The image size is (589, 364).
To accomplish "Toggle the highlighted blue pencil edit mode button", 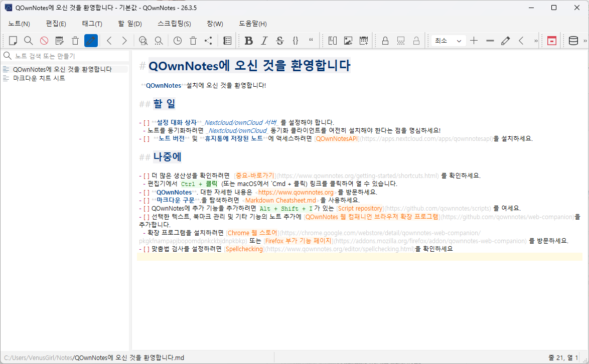I will (x=91, y=41).
